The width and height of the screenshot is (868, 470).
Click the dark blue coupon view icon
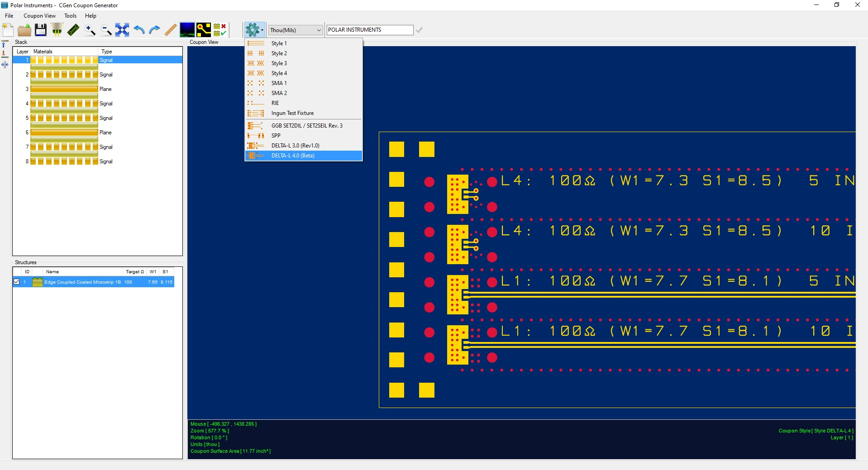187,30
